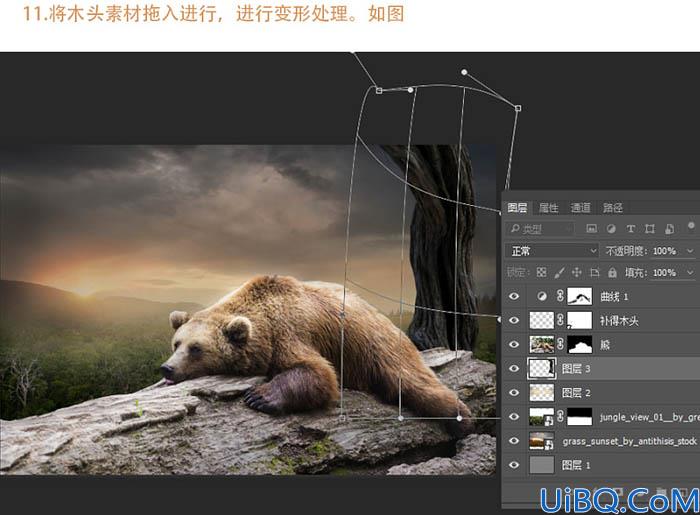Filter layers by smart object icon
The image size is (700, 515).
tap(670, 229)
